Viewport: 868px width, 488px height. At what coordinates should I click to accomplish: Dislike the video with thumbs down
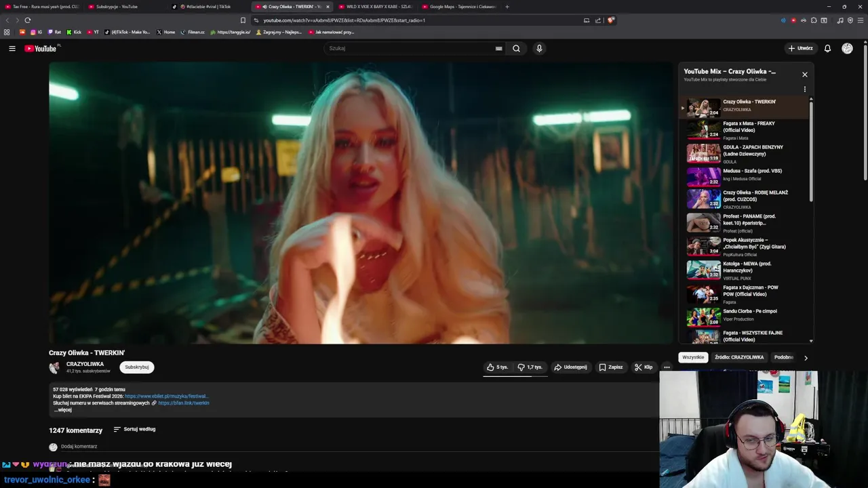pos(530,367)
